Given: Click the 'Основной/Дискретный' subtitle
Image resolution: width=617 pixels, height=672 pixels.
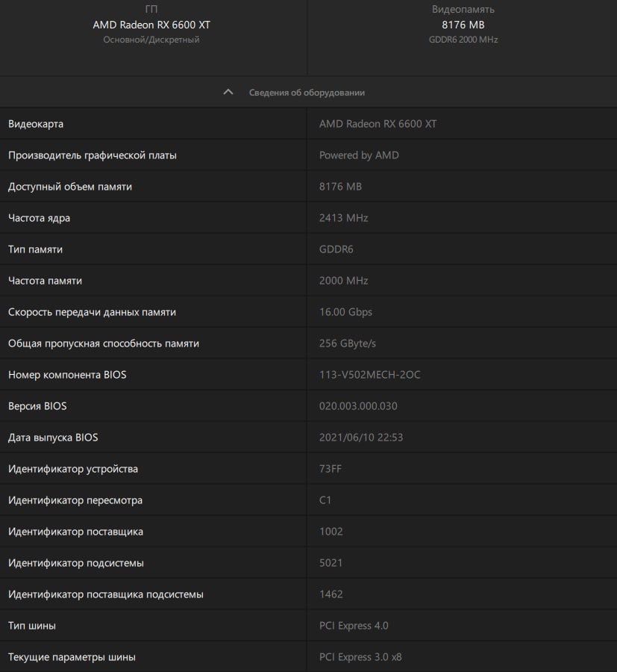Looking at the screenshot, I should click(151, 40).
